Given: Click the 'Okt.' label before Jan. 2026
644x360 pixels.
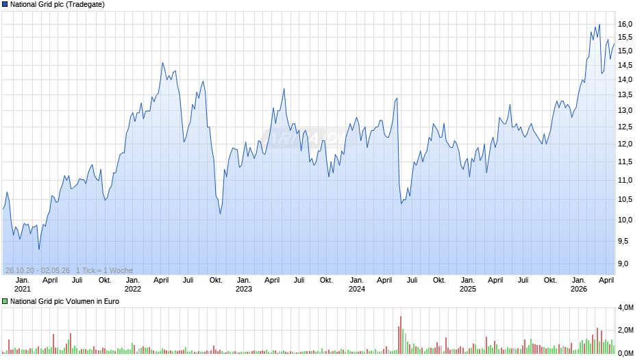Looking at the screenshot, I should [550, 281].
